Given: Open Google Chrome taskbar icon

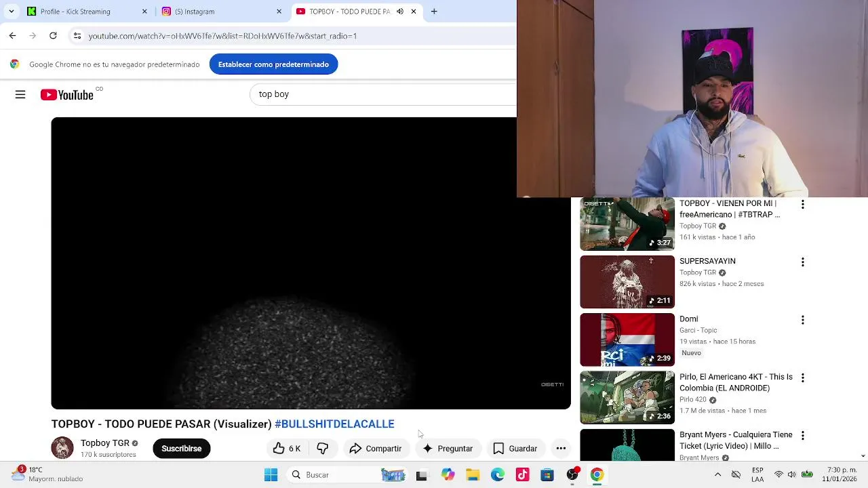Looking at the screenshot, I should pos(597,475).
